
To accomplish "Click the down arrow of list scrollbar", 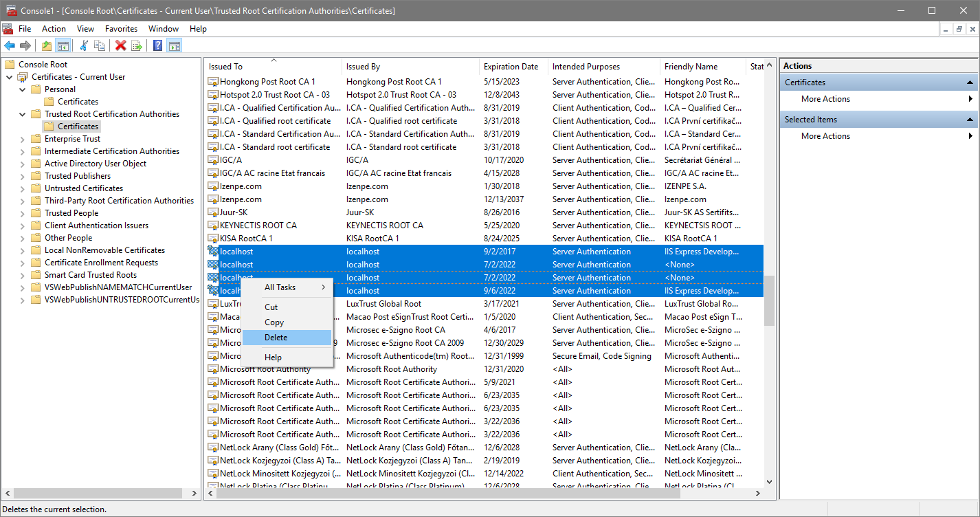I will click(769, 483).
